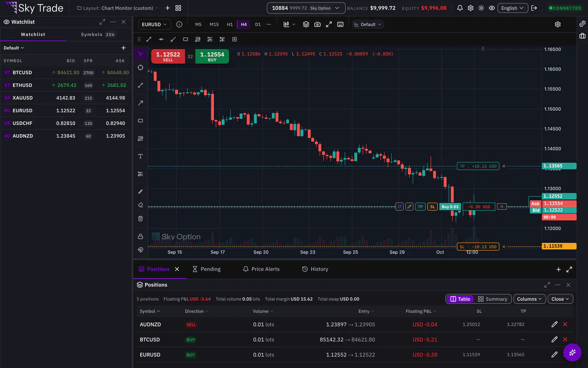Image resolution: width=588 pixels, height=368 pixels.
Task: Click the green BUY 1.12554 button
Action: point(212,56)
